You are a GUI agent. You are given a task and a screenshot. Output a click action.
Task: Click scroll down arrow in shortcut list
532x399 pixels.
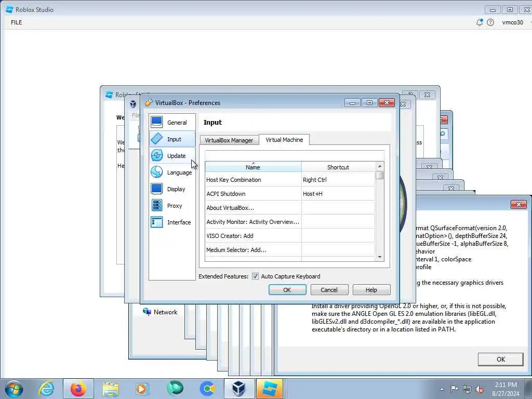(380, 257)
